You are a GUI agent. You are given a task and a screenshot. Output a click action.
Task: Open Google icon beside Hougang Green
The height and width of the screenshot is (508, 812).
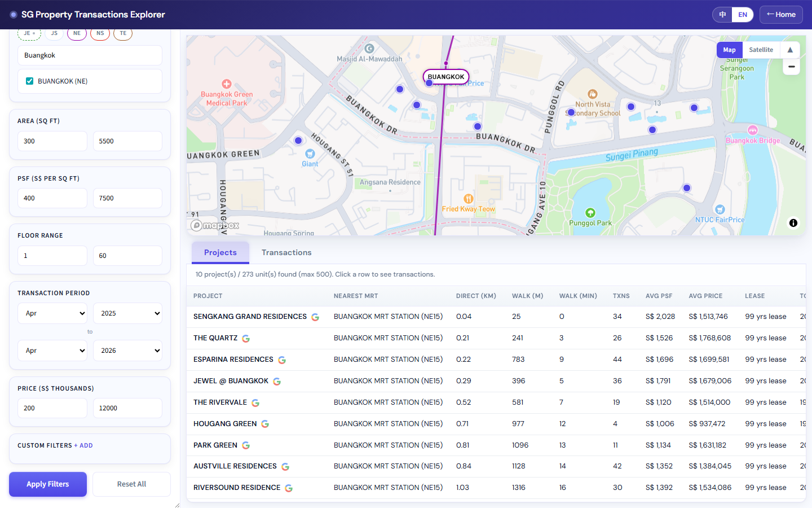pos(265,424)
